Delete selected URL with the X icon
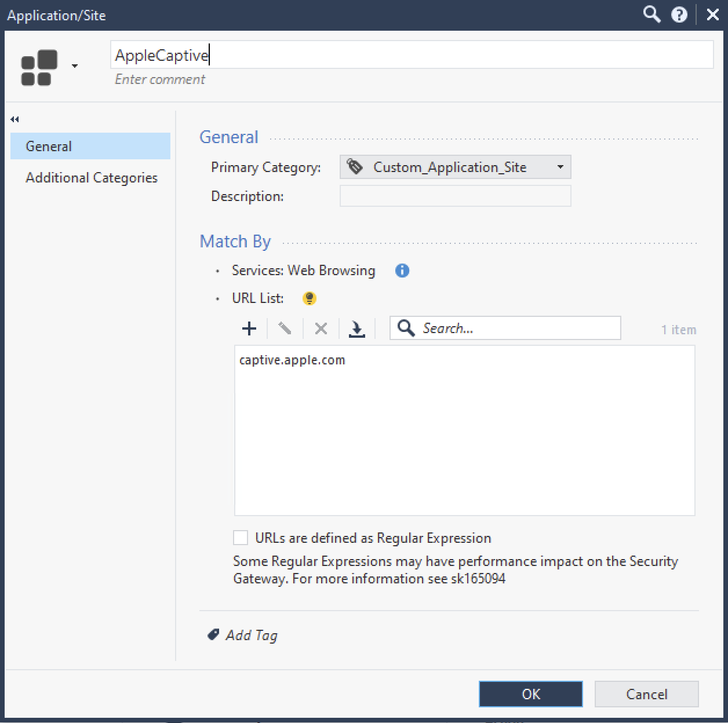 click(x=321, y=328)
